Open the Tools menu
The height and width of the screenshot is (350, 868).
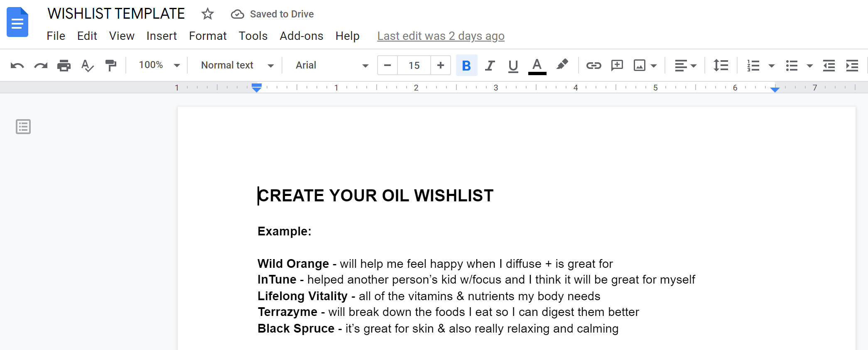click(x=253, y=36)
